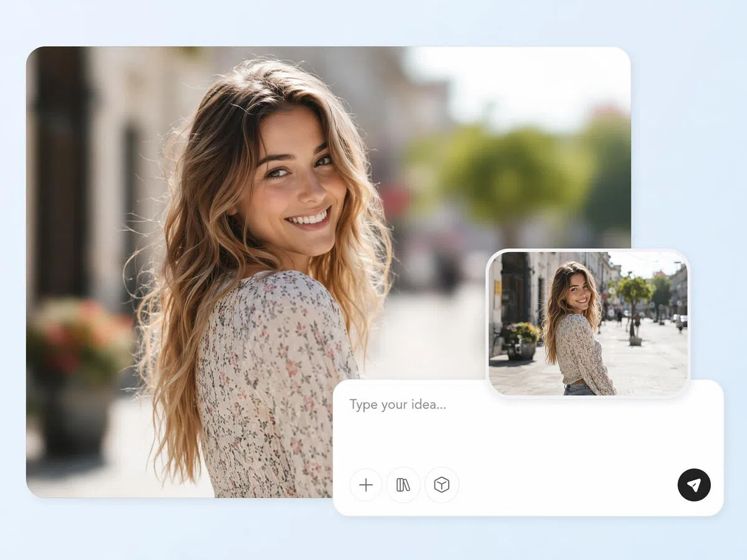
Task: Open the library books icon
Action: [403, 485]
